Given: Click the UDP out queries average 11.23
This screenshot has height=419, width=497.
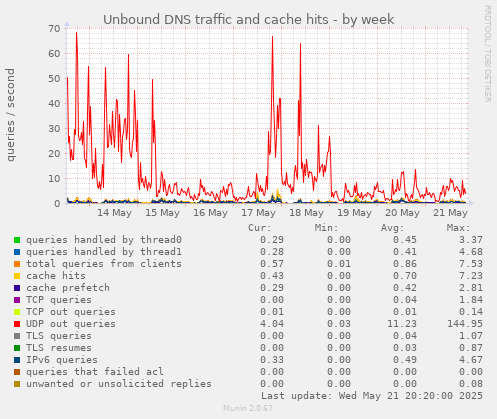Looking at the screenshot, I should pos(402,324).
